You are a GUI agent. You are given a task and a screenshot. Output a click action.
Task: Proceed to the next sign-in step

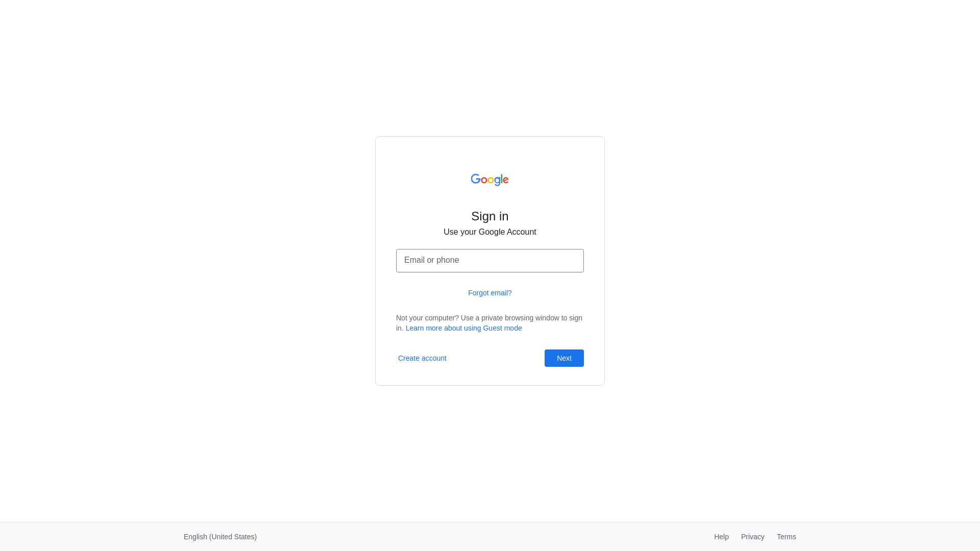564,358
